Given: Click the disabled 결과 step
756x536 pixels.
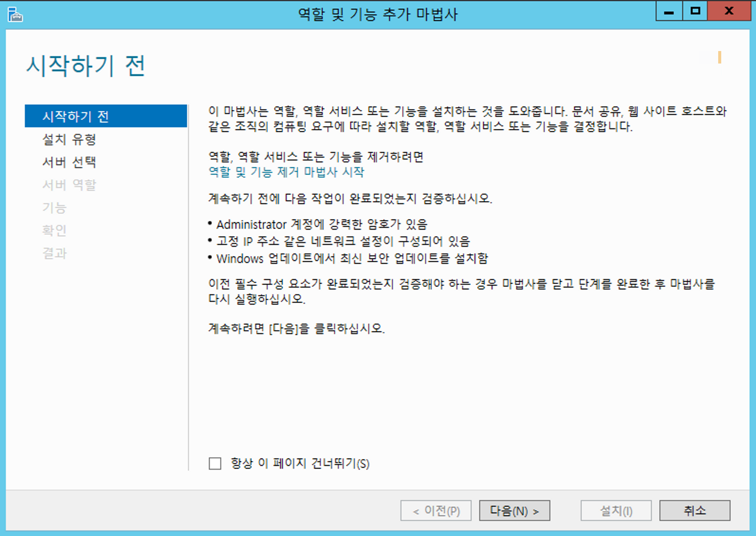Looking at the screenshot, I should (54, 253).
